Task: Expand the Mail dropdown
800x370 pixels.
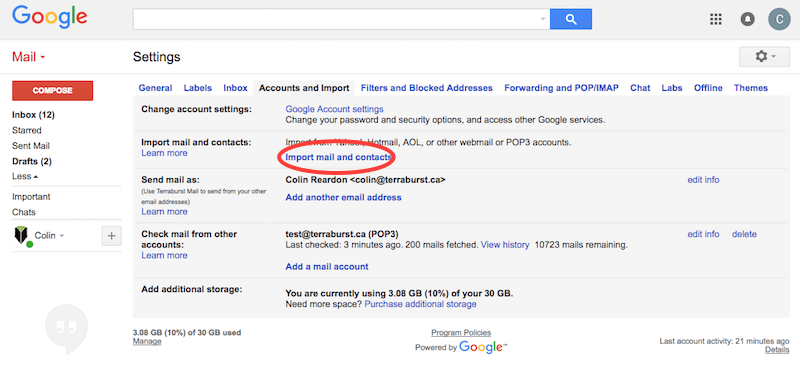Action: [x=29, y=57]
